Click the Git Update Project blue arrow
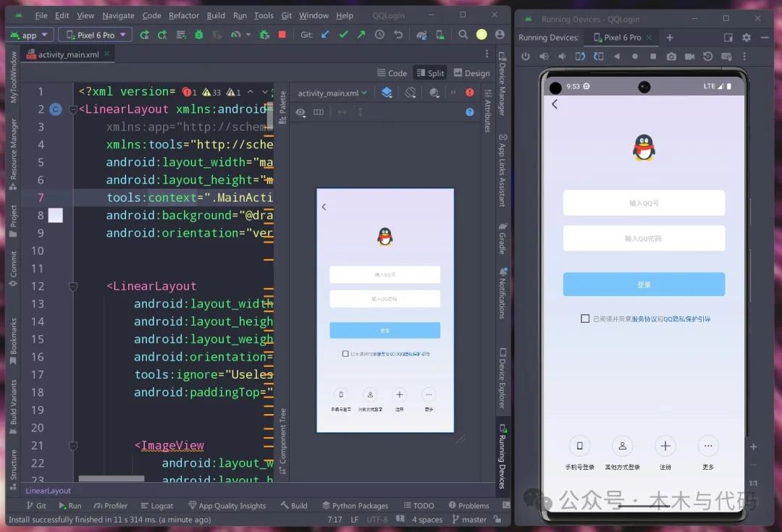Image resolution: width=782 pixels, height=532 pixels. click(325, 35)
